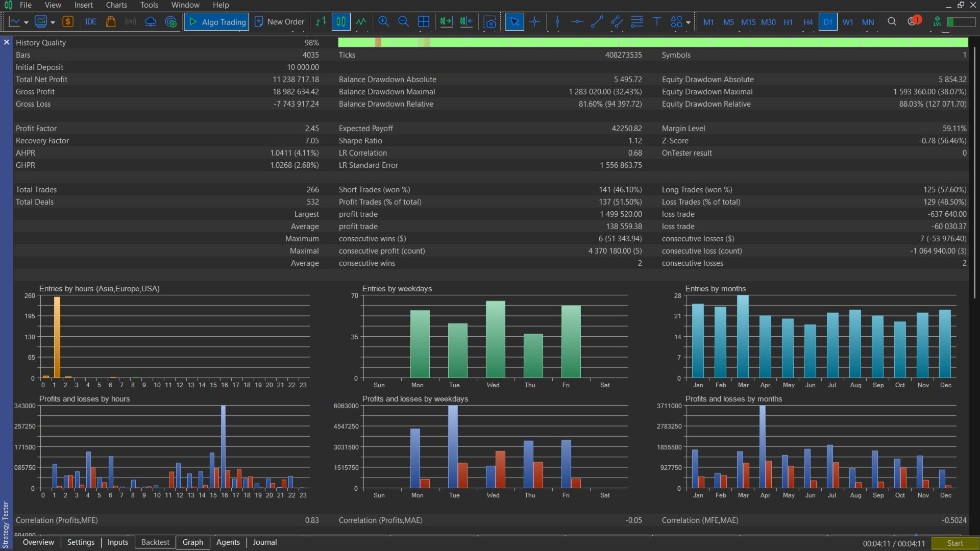This screenshot has height=551, width=980.
Task: Click the History Quality green bar
Action: [x=653, y=42]
